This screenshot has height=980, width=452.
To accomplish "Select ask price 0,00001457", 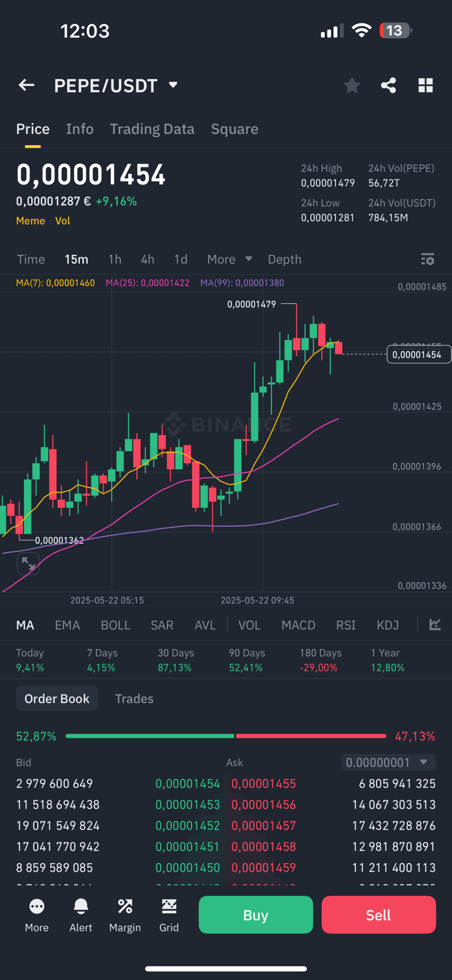I will pos(264,825).
